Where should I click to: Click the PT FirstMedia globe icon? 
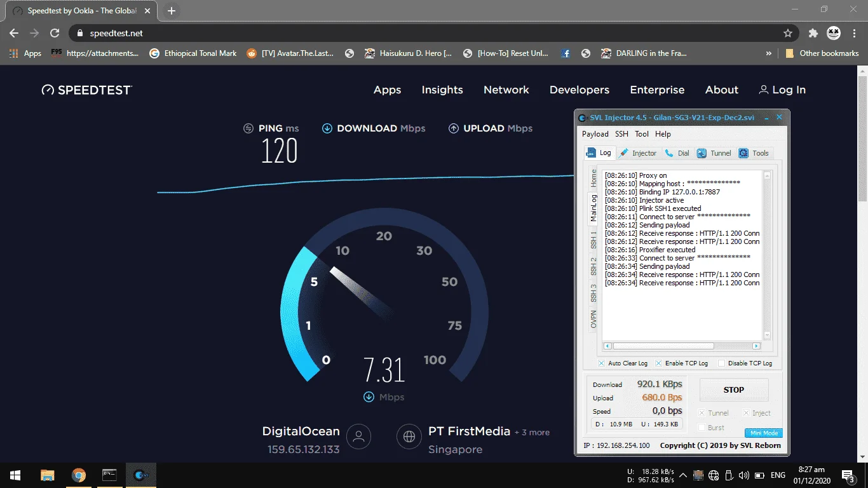pyautogui.click(x=409, y=437)
